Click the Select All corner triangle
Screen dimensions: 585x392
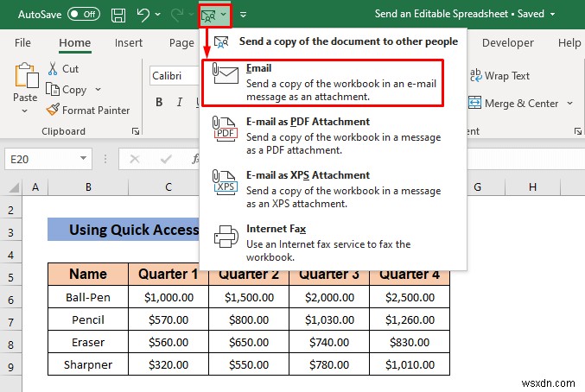click(x=14, y=187)
